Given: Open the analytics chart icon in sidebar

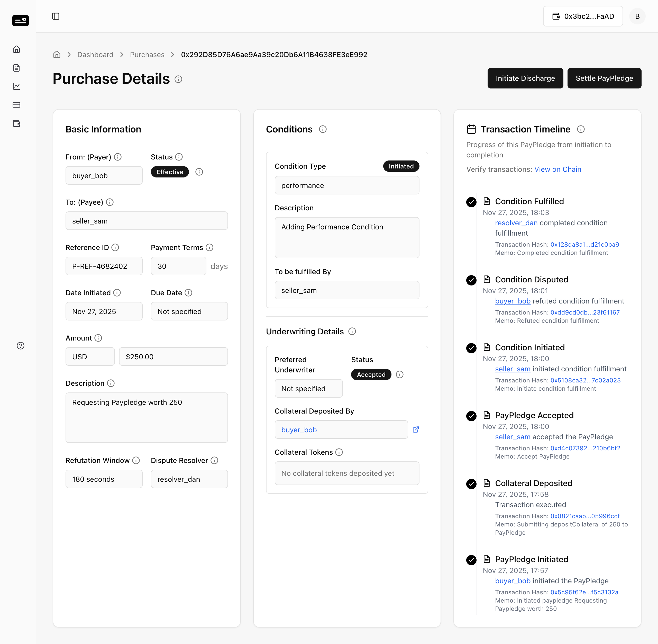Looking at the screenshot, I should pyautogui.click(x=16, y=86).
